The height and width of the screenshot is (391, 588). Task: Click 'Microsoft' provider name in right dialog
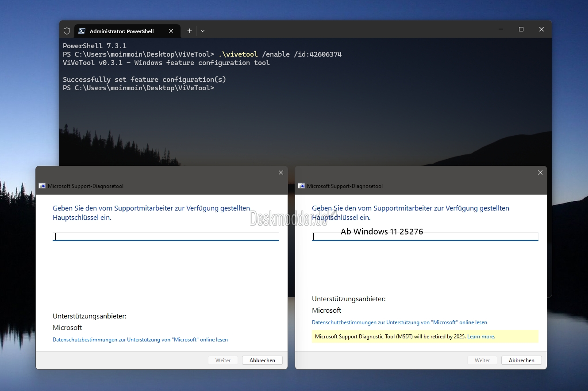click(327, 310)
